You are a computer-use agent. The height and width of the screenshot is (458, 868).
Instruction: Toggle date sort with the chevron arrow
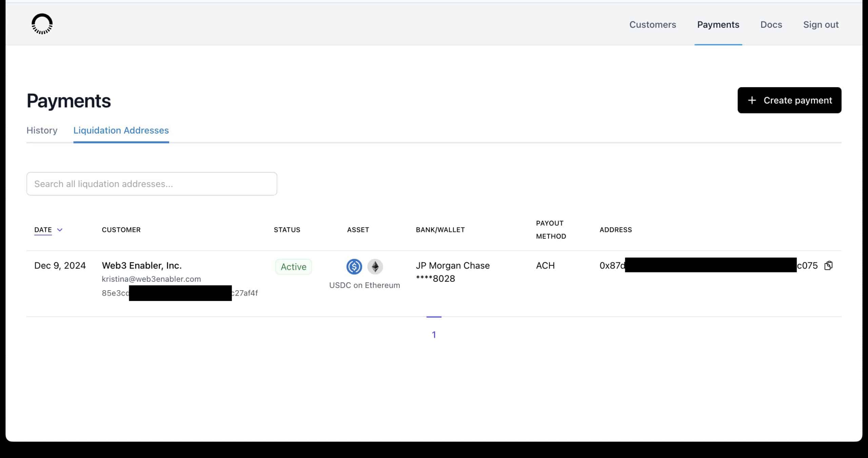[60, 230]
